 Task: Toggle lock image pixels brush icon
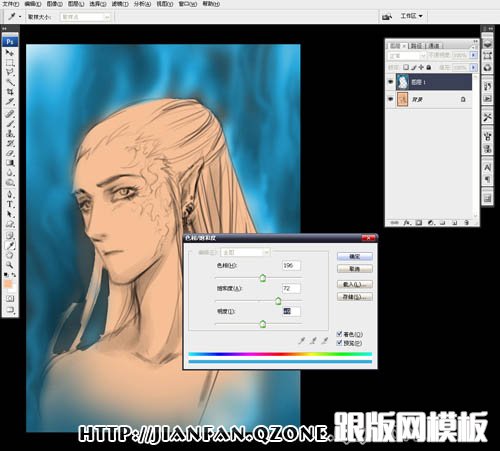pyautogui.click(x=414, y=67)
